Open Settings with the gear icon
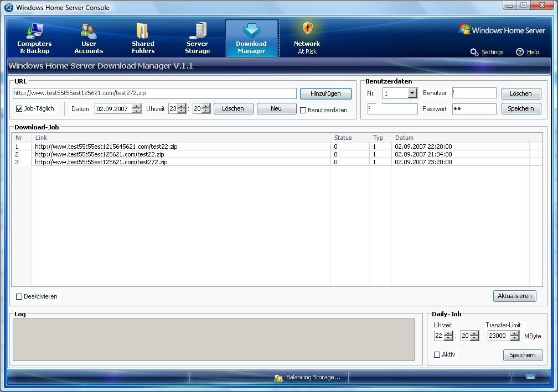This screenshot has height=392, width=558. [474, 52]
